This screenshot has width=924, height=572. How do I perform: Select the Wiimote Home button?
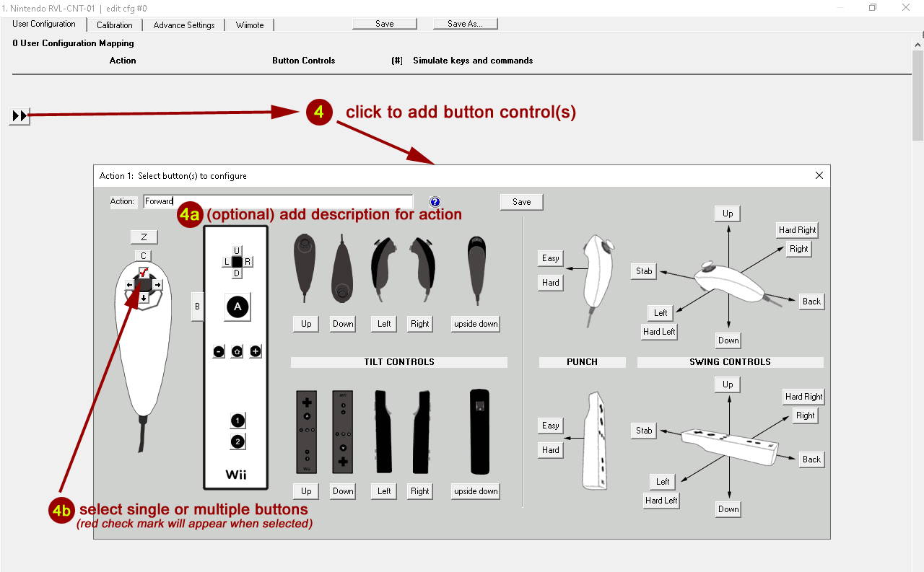point(237,352)
